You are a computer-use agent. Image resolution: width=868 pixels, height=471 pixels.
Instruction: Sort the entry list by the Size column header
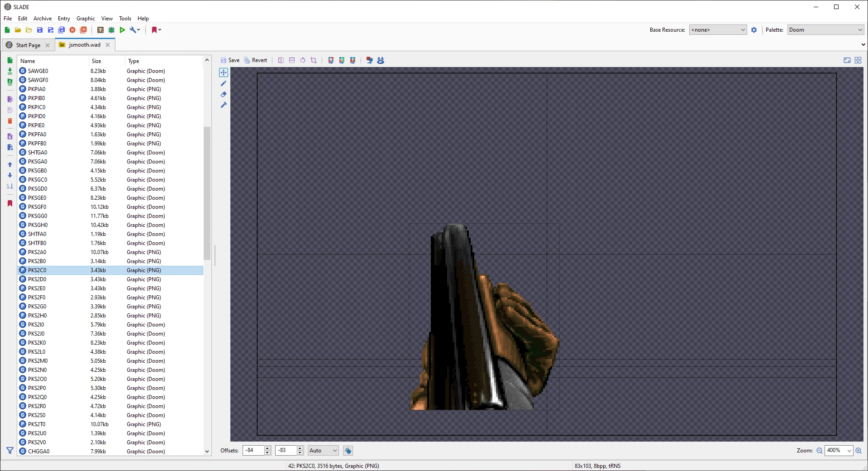[106, 61]
